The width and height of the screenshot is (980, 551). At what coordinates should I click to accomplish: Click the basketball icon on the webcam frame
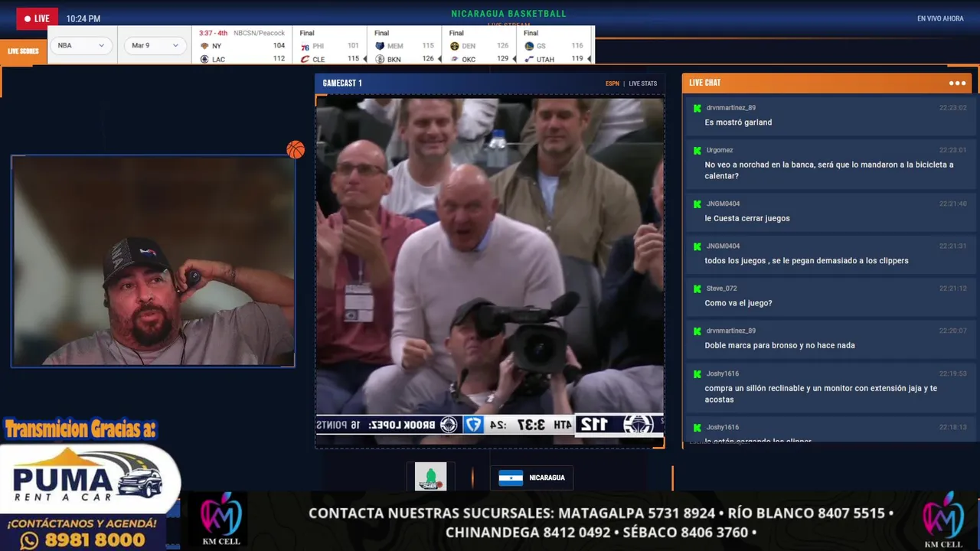296,149
